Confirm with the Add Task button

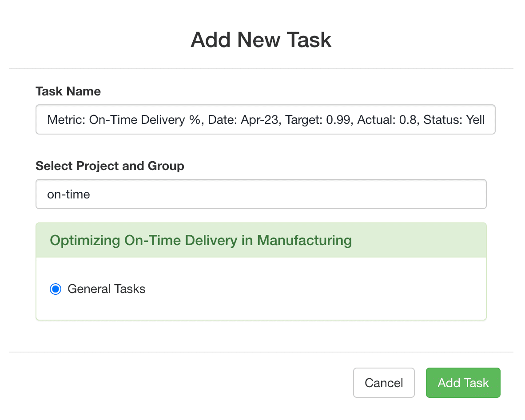point(463,383)
